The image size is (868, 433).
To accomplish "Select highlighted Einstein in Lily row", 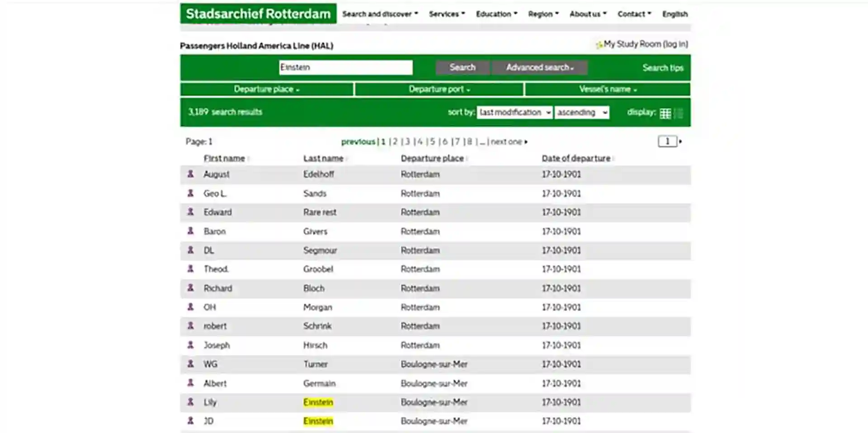I will click(318, 402).
